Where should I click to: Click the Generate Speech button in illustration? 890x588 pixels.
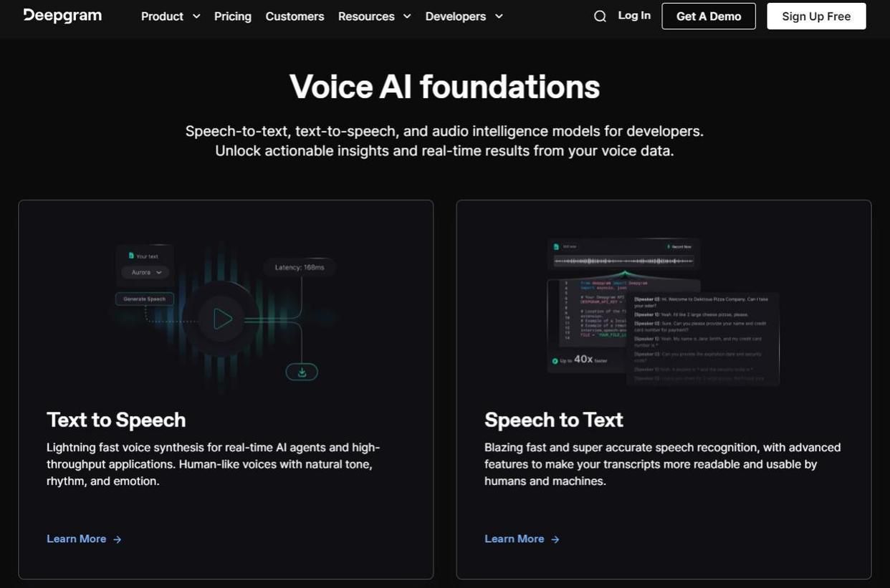pyautogui.click(x=145, y=299)
